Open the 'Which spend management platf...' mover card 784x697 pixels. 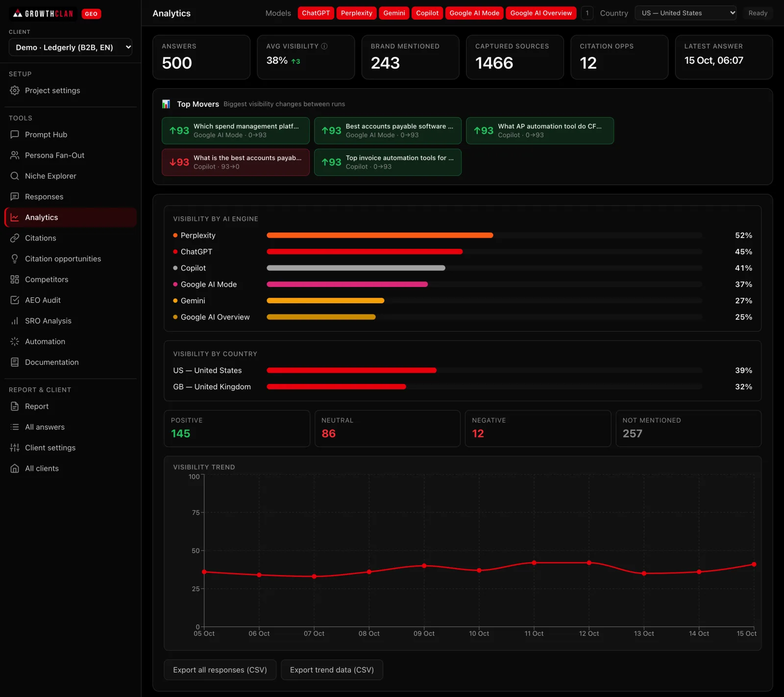236,131
